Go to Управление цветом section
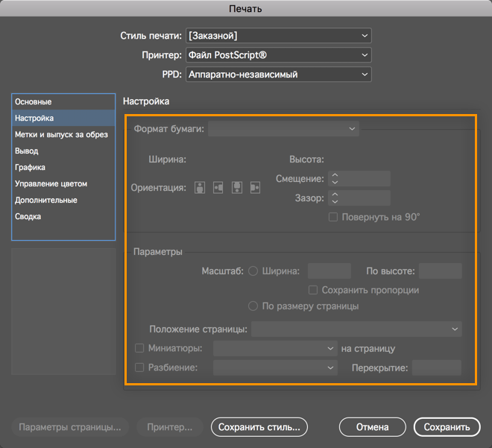The image size is (492, 448). pos(51,183)
